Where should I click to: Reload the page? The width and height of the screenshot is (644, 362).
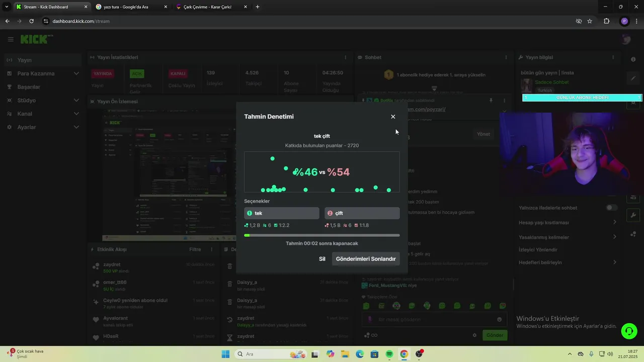(31, 21)
